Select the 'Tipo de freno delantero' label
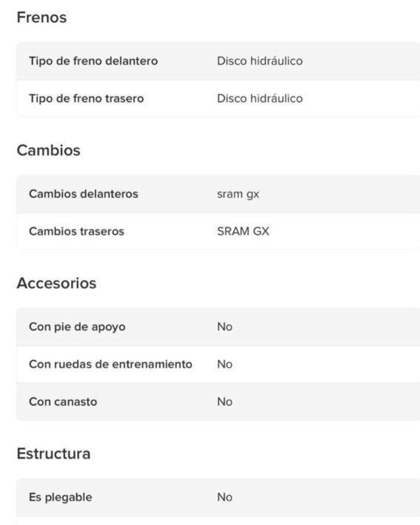This screenshot has height=525, width=420. coord(93,61)
